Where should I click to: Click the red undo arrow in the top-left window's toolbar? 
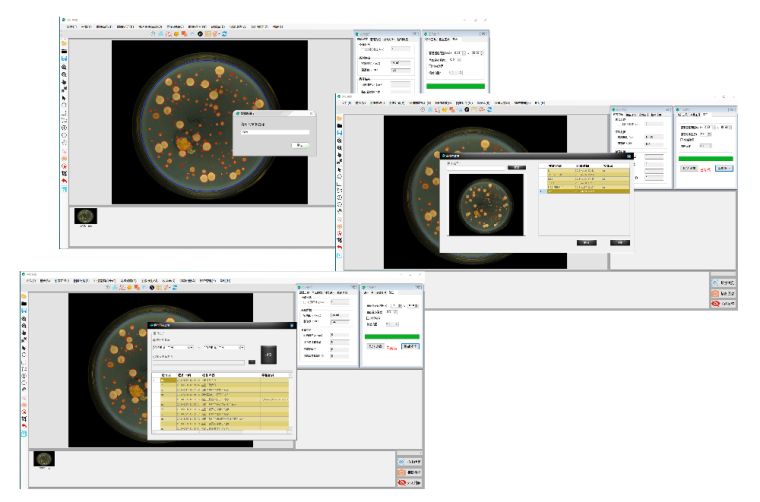[65, 179]
